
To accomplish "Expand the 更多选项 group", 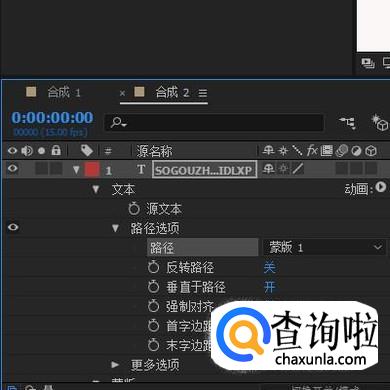I will click(115, 364).
